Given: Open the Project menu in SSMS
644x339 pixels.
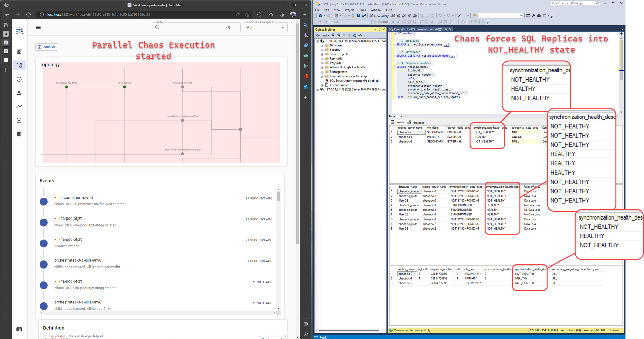Looking at the screenshot, I should 350,10.
